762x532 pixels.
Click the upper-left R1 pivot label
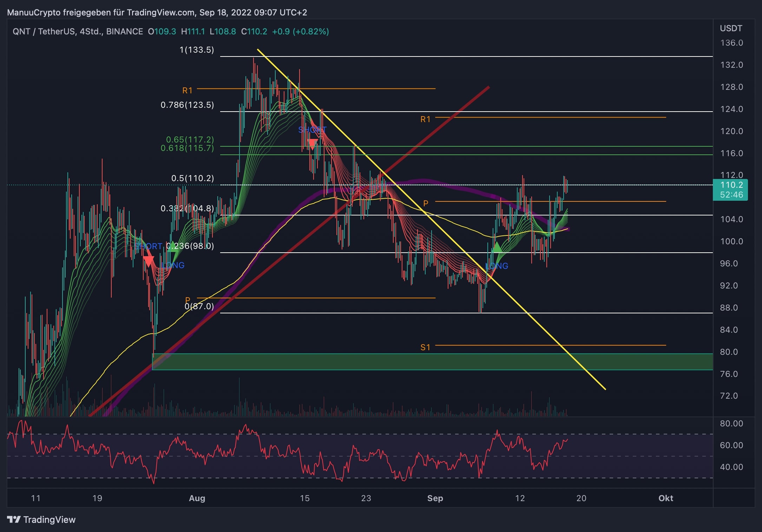click(188, 91)
